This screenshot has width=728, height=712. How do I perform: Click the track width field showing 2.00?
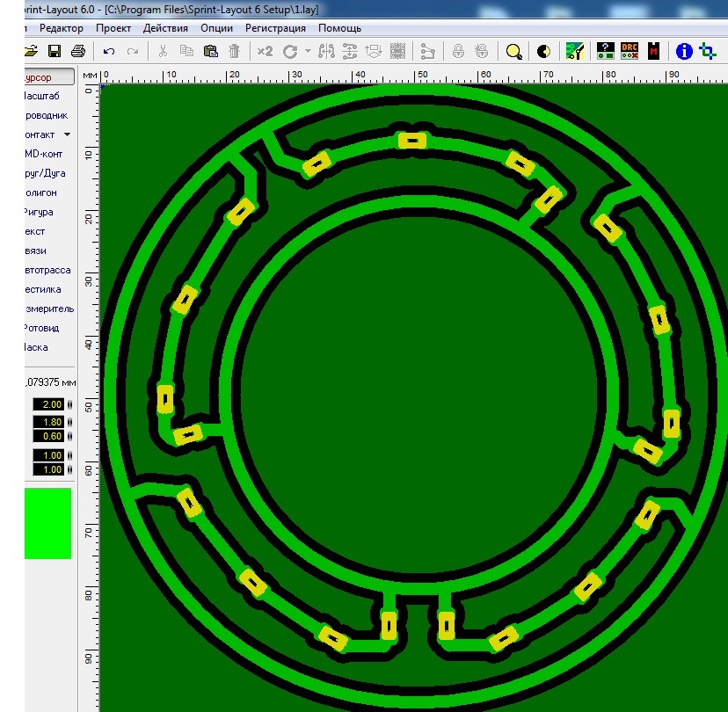click(x=48, y=404)
